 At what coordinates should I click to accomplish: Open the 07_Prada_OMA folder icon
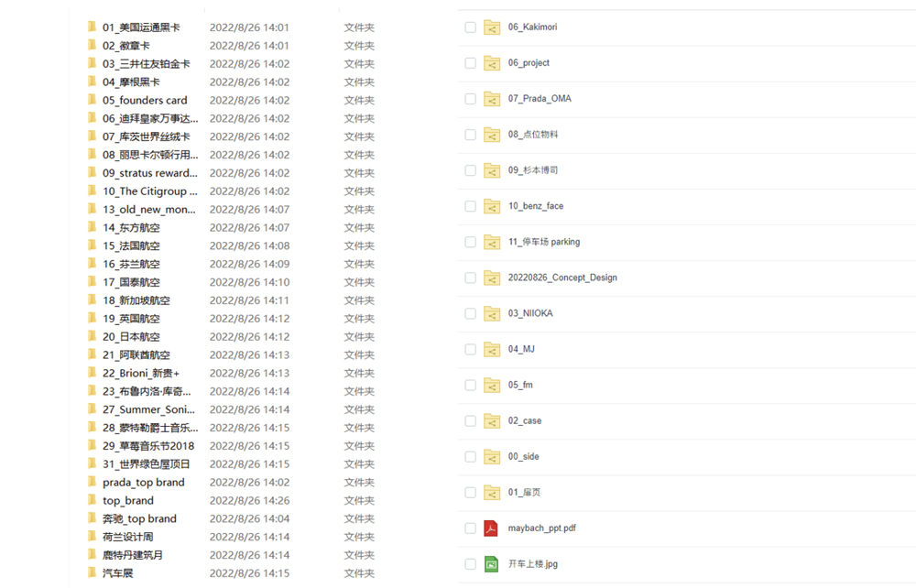pos(492,99)
